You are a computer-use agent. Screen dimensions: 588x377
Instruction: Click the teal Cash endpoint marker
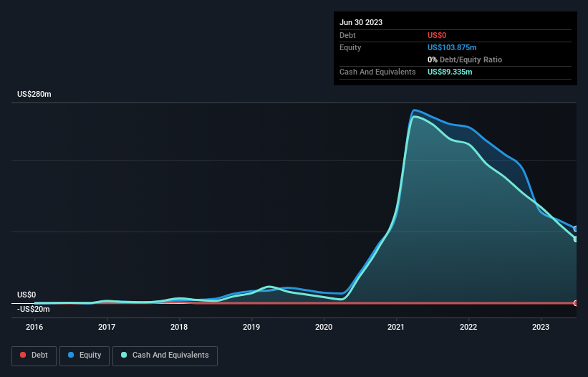pyautogui.click(x=576, y=239)
